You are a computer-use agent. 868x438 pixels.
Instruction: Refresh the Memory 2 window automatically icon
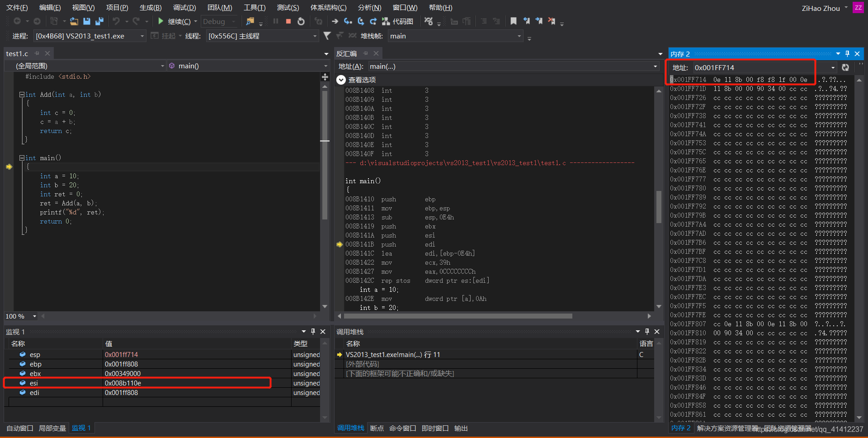tap(845, 67)
